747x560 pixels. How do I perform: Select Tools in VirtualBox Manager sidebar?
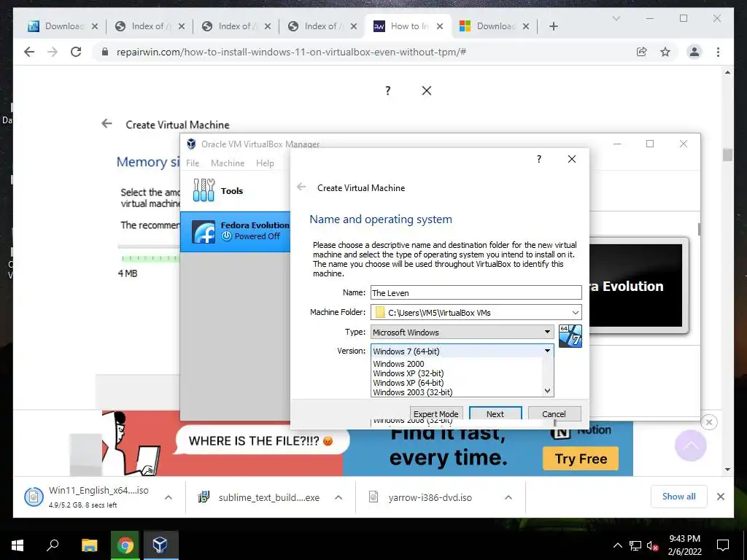236,190
